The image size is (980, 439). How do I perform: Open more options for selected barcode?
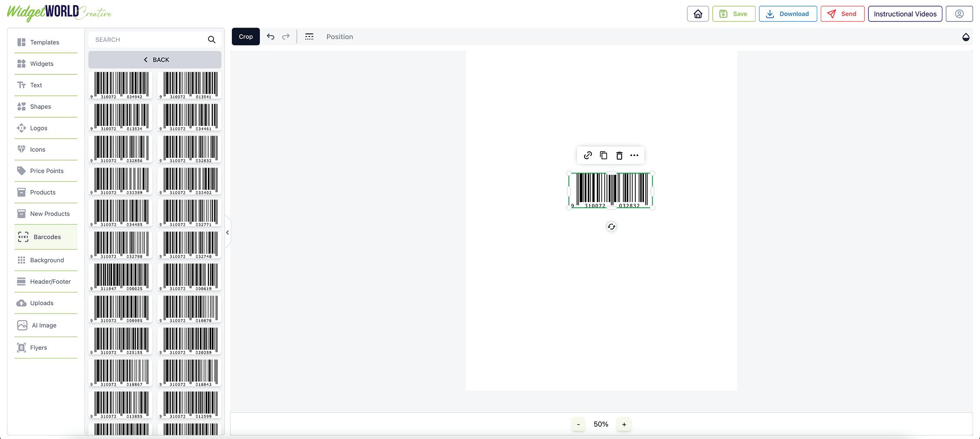click(x=634, y=155)
